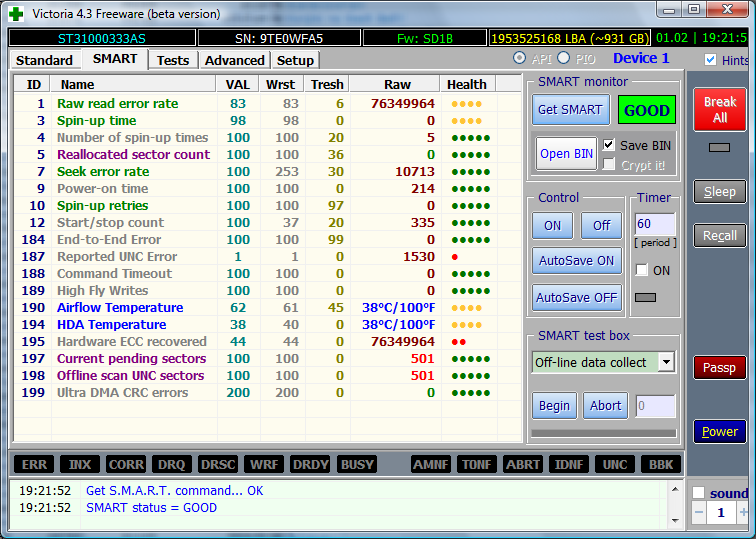Viewport: 756px width, 539px height.
Task: Click the blue Power button
Action: click(719, 431)
